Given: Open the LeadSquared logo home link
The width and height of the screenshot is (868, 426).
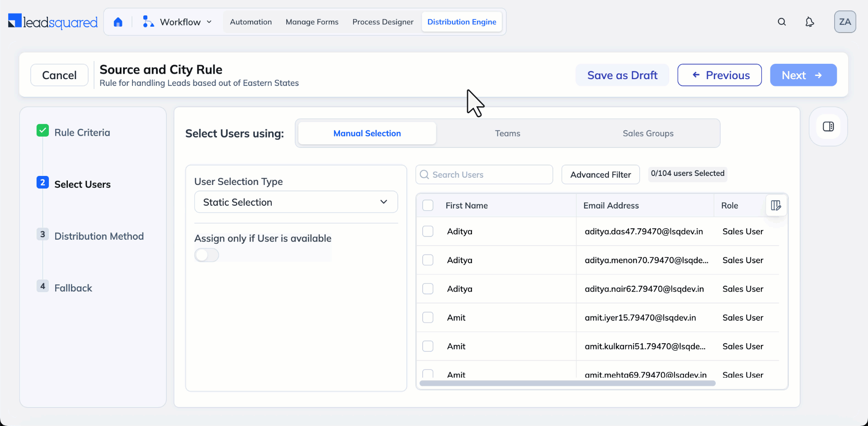Looking at the screenshot, I should point(53,22).
